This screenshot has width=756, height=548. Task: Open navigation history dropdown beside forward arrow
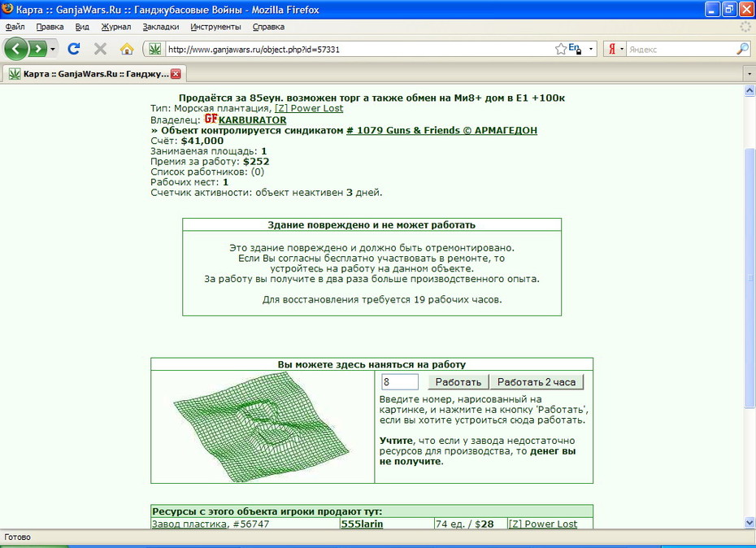[53, 49]
